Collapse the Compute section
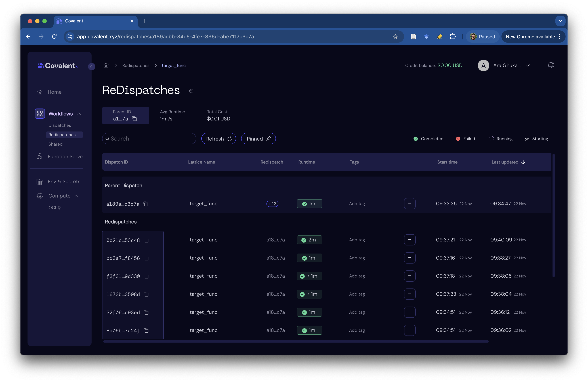The height and width of the screenshot is (382, 588). pyautogui.click(x=76, y=196)
